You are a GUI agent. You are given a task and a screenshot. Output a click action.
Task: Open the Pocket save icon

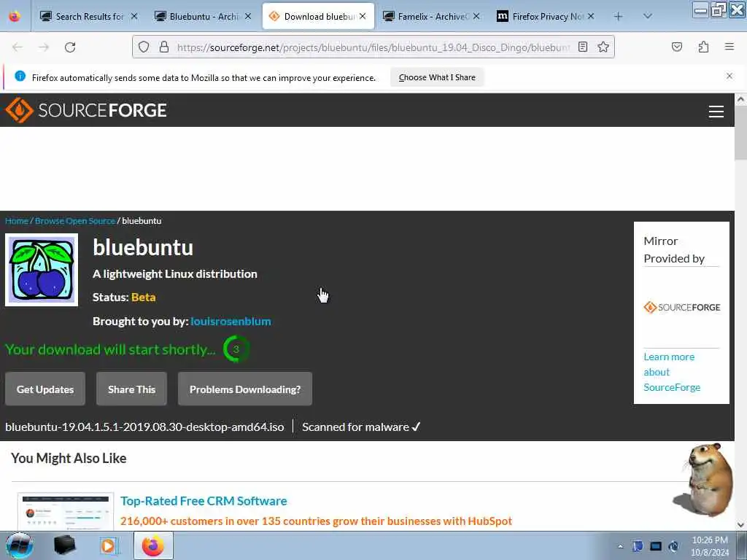click(x=677, y=47)
